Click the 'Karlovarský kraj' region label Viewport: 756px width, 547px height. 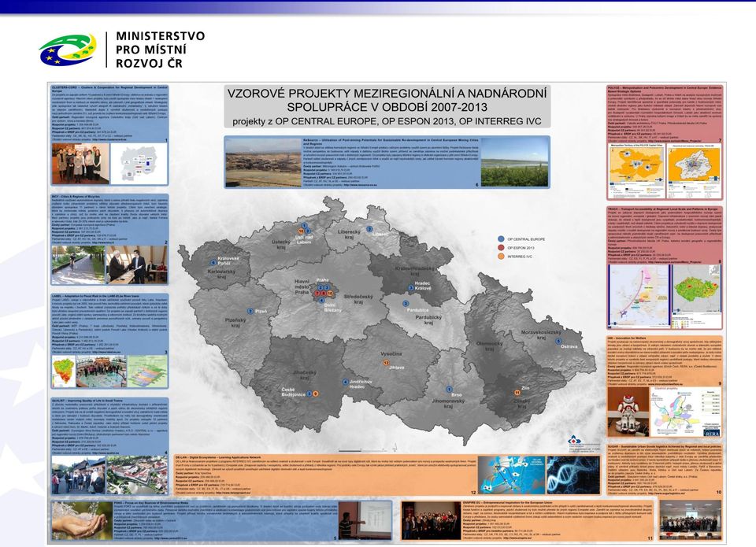[221, 274]
